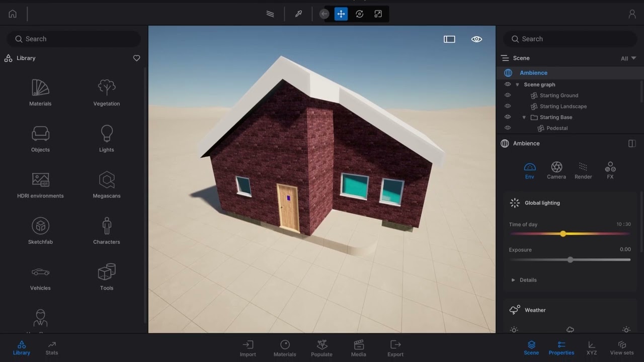644x362 pixels.
Task: Open HDRI environments category
Action: 40,185
